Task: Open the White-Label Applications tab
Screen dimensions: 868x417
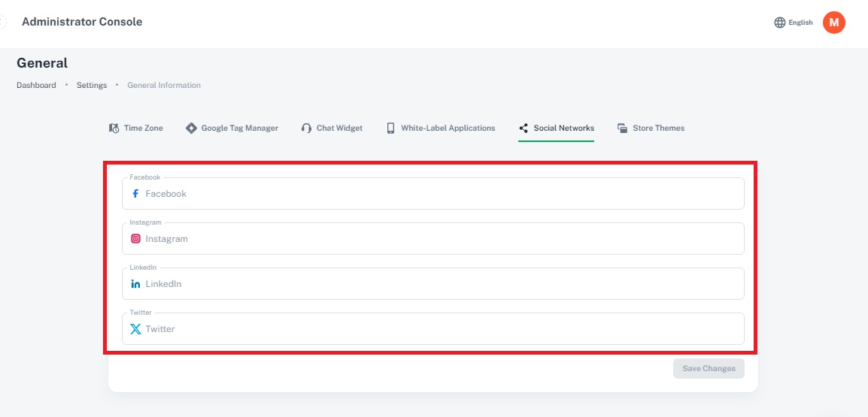Action: pyautogui.click(x=448, y=128)
